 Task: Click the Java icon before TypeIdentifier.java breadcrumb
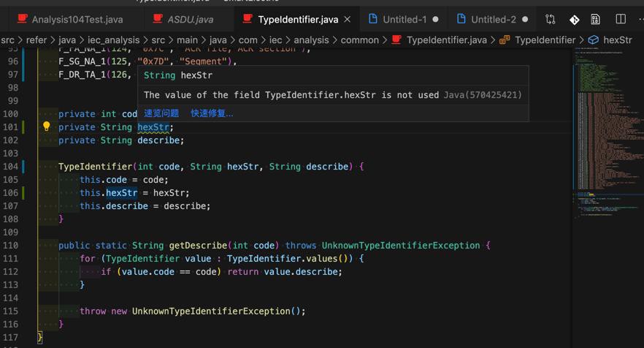point(396,39)
